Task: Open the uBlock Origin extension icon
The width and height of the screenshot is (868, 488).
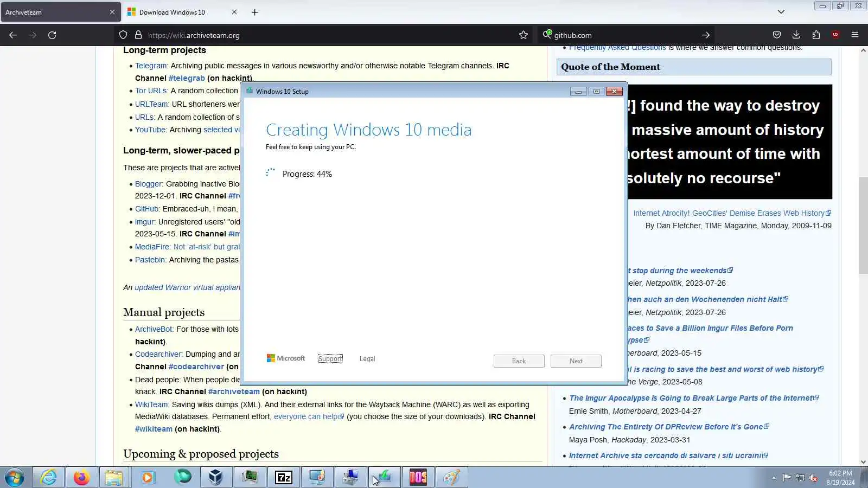Action: tap(835, 35)
